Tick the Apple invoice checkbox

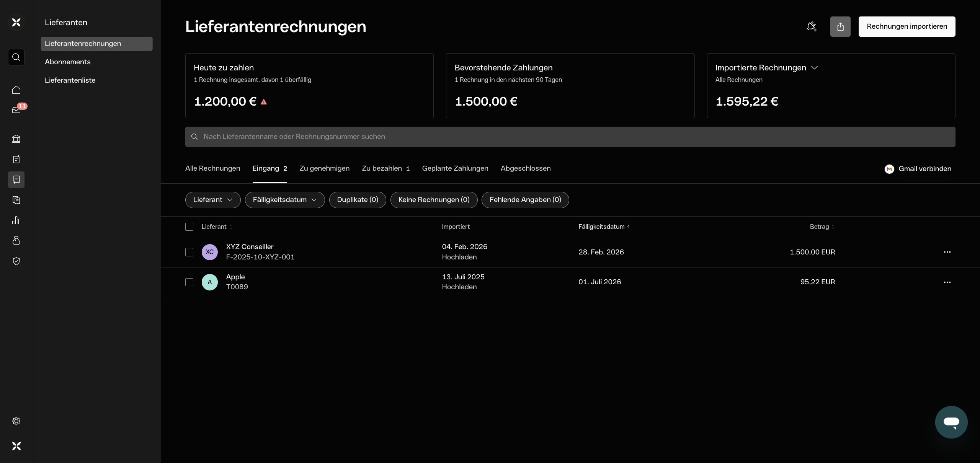click(x=189, y=282)
